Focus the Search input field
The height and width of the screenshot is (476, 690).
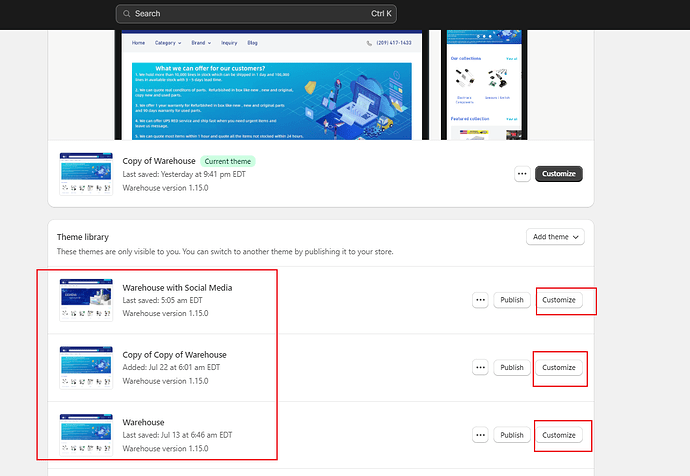point(256,14)
